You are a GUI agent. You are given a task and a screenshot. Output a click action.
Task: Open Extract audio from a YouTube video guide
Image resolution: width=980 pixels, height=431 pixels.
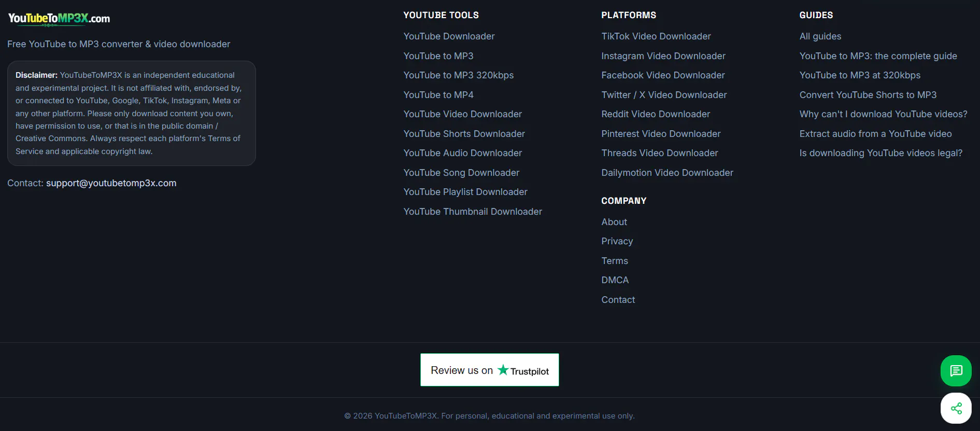coord(876,134)
